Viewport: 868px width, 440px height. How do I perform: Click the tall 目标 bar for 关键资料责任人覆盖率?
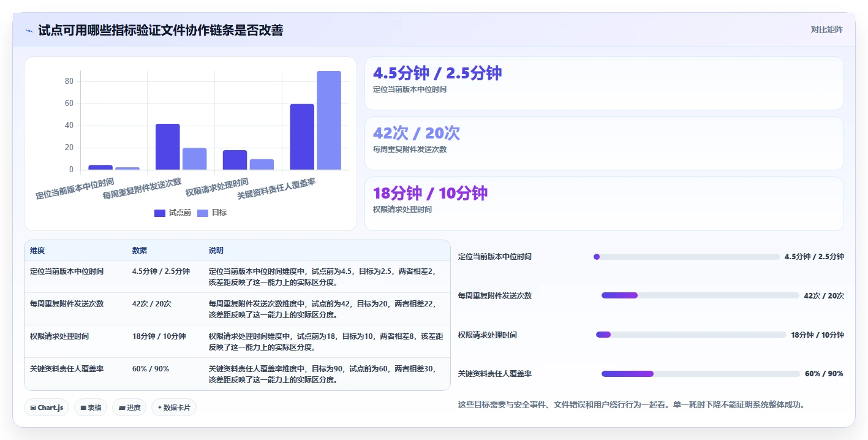click(329, 120)
